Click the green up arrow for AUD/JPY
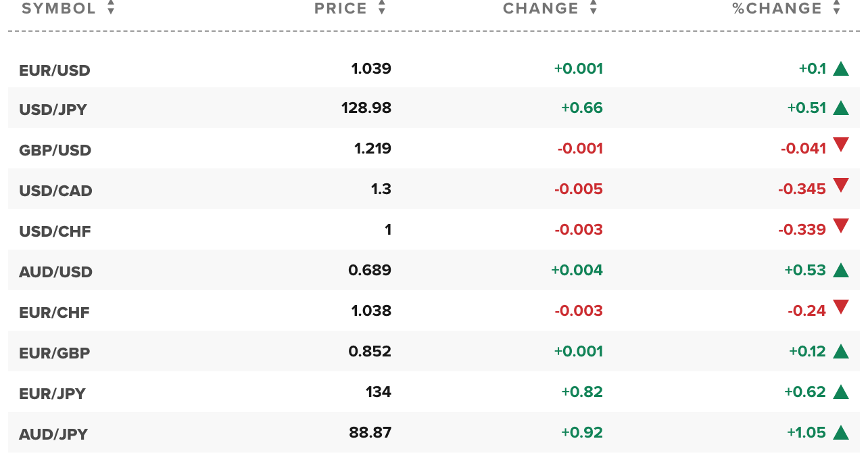This screenshot has height=464, width=868. tap(841, 432)
